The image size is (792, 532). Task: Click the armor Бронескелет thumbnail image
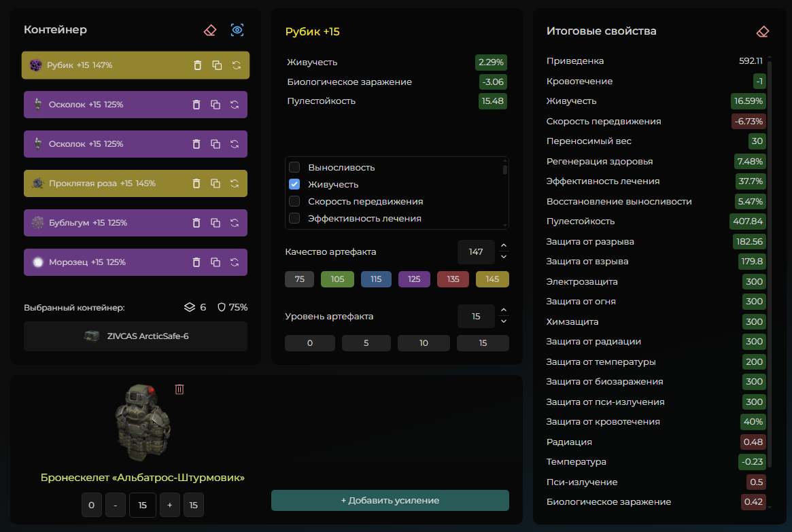tap(143, 423)
